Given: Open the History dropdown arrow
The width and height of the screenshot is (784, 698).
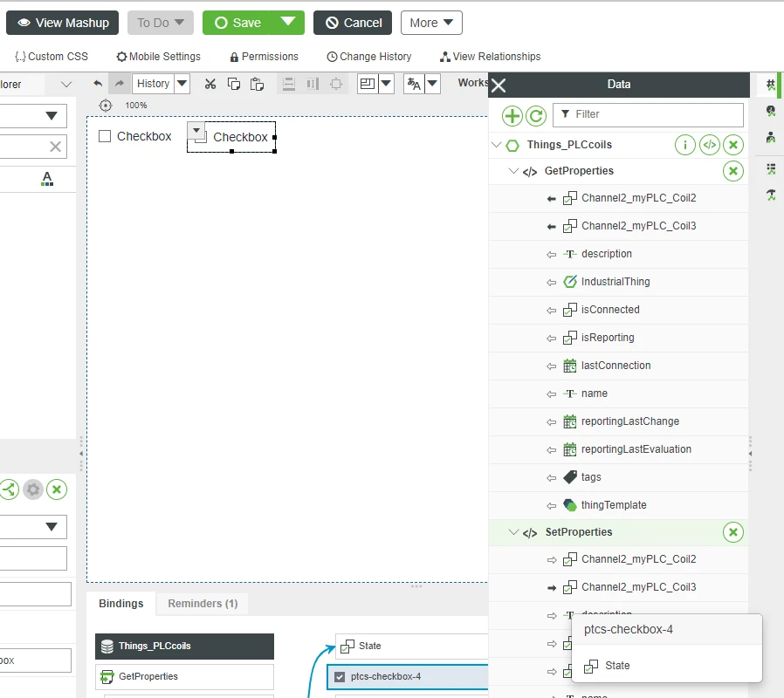Looking at the screenshot, I should click(182, 84).
